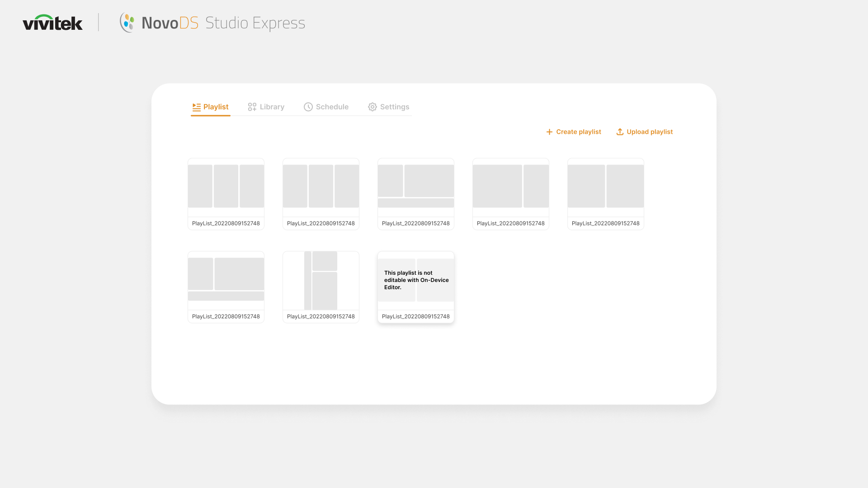The height and width of the screenshot is (488, 868).
Task: Switch to the Library tab
Action: (x=272, y=107)
